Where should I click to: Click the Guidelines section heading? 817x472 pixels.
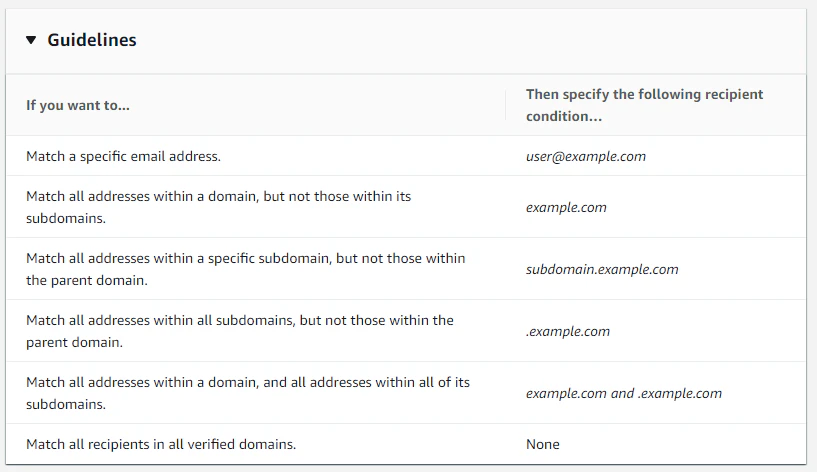coord(92,41)
